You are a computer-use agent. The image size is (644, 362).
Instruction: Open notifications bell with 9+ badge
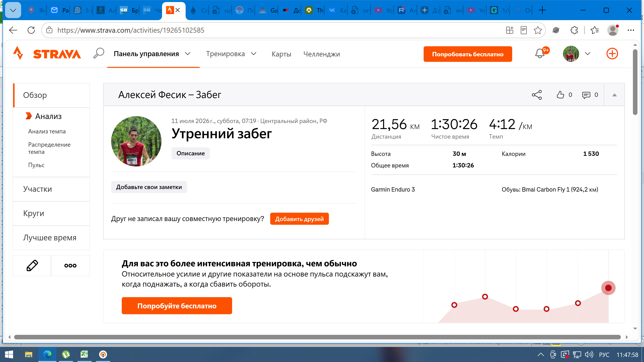pyautogui.click(x=540, y=53)
